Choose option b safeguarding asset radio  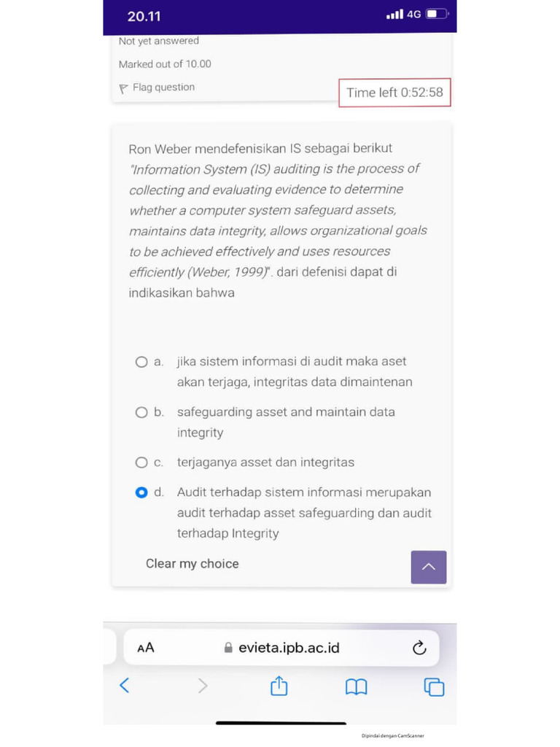pos(141,412)
